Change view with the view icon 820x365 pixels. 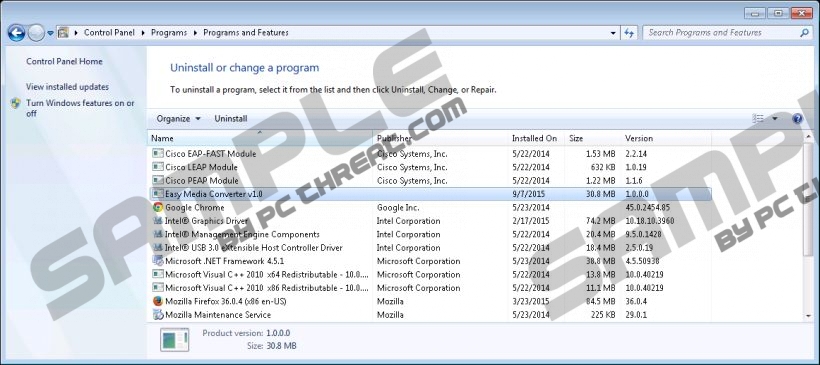[x=758, y=119]
